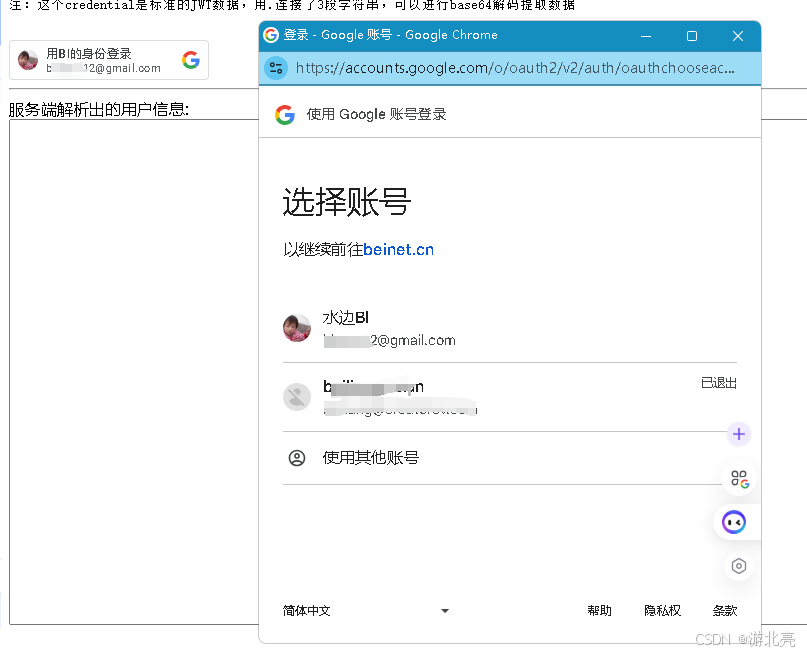Click the Google logo in sign-in header

click(x=285, y=114)
